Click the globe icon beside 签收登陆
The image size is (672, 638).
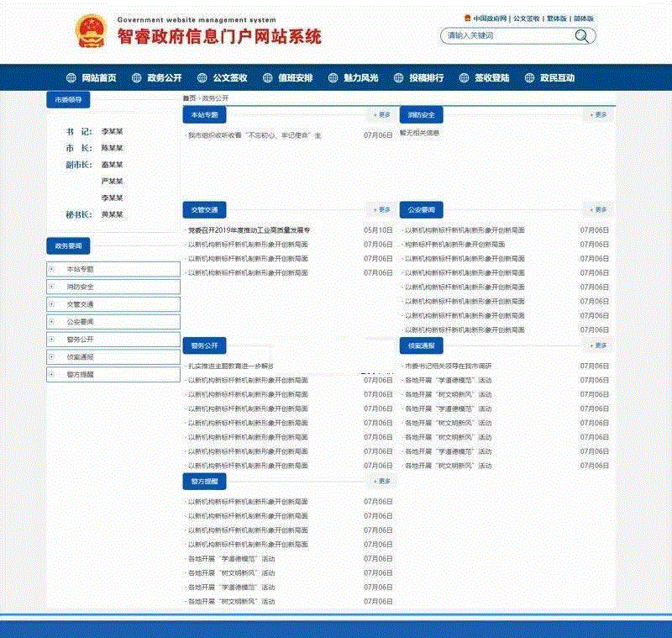465,77
